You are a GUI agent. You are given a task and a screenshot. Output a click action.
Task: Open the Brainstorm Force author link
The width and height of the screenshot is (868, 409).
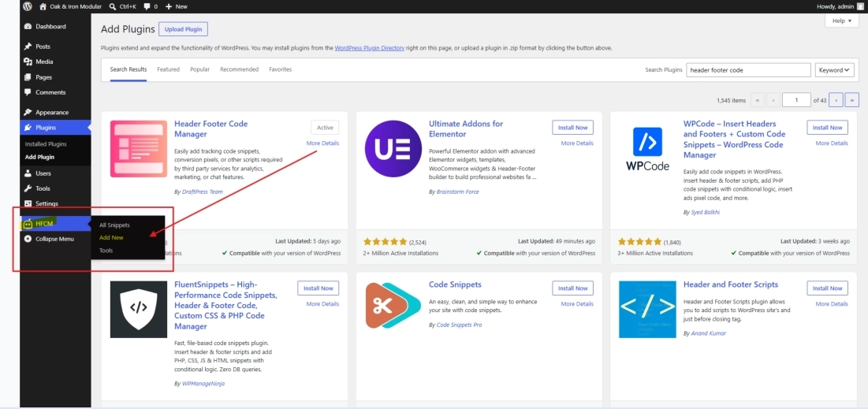click(458, 192)
